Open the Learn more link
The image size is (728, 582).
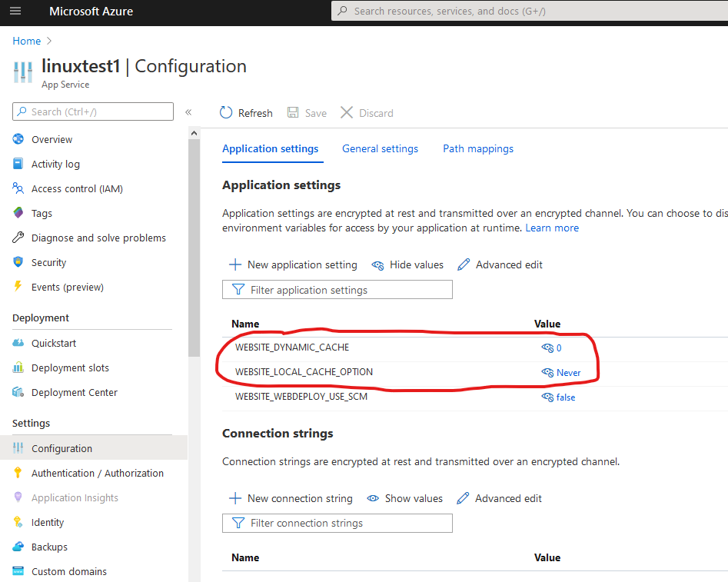[x=552, y=228]
